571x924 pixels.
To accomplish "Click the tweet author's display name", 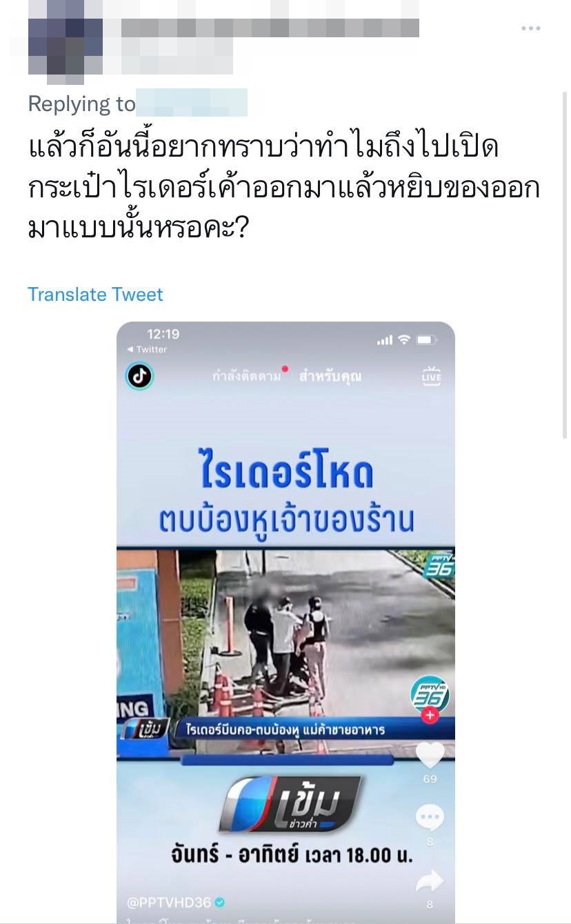I will (x=270, y=28).
